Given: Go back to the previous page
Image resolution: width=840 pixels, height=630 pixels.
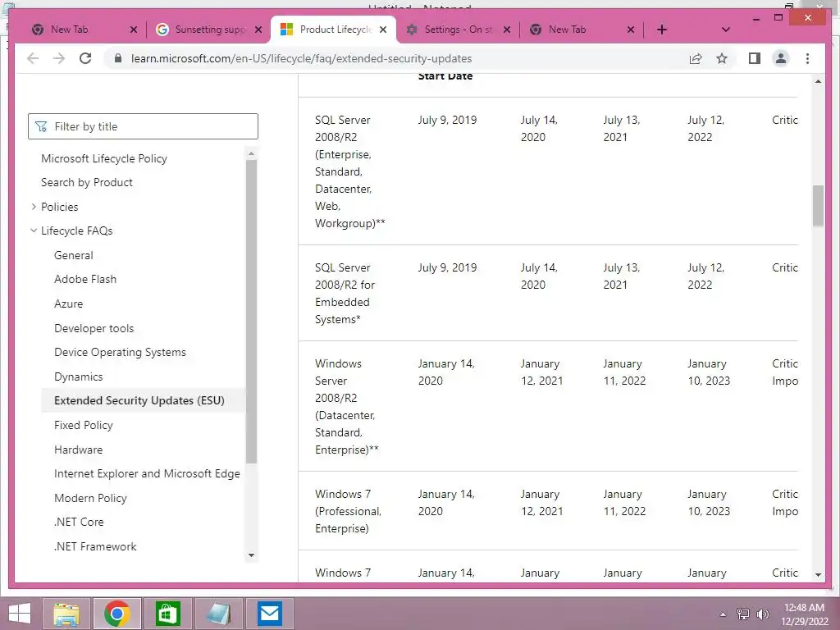Looking at the screenshot, I should [33, 58].
